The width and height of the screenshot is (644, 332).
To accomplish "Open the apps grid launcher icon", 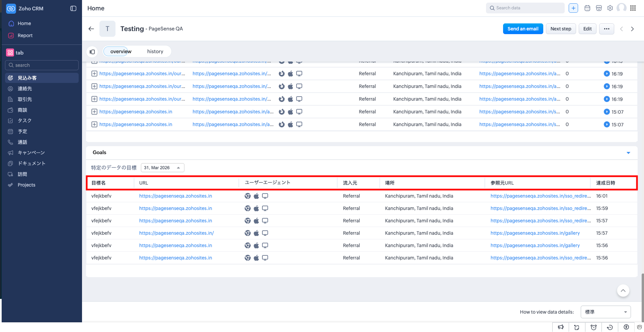I will point(633,8).
